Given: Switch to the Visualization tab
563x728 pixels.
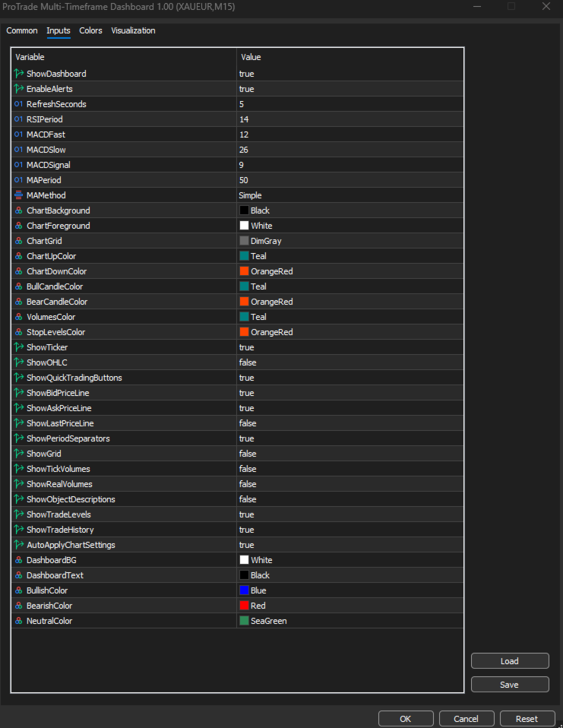Looking at the screenshot, I should point(133,31).
